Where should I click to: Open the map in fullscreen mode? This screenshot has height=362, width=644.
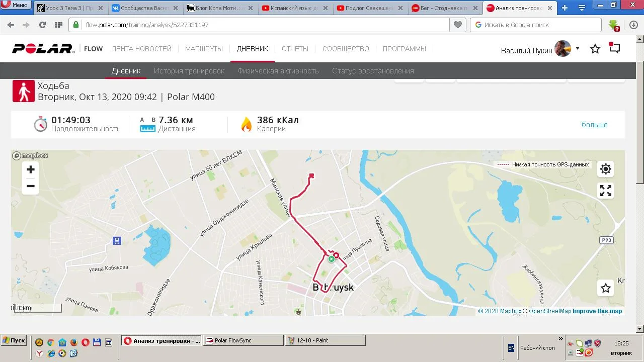(x=606, y=191)
